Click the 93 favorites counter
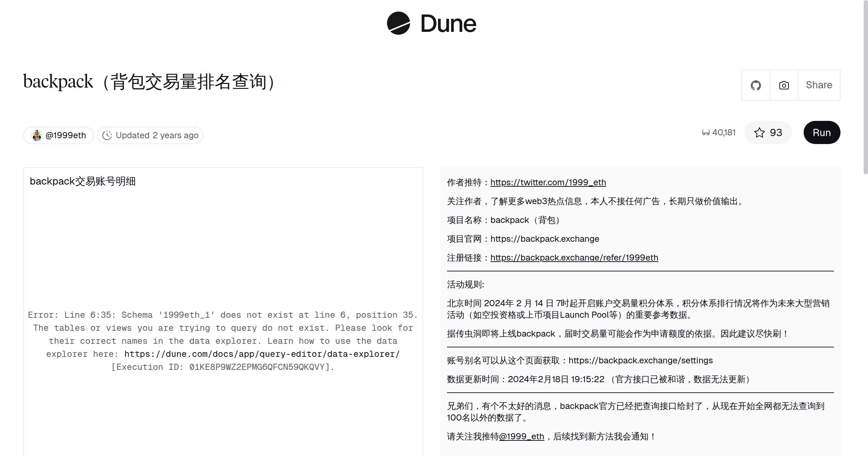 click(776, 132)
